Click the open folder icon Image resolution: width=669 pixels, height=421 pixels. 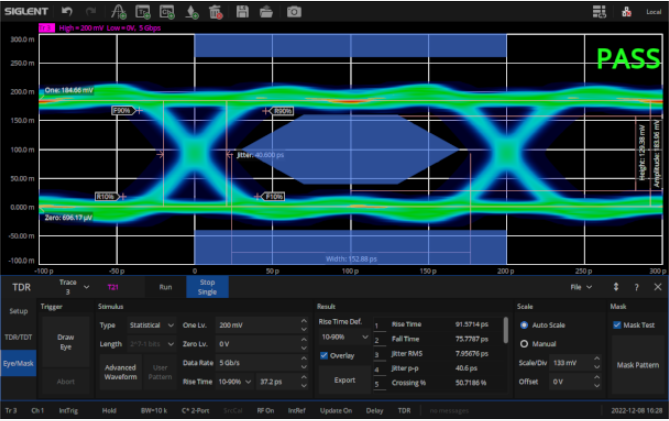[x=266, y=12]
